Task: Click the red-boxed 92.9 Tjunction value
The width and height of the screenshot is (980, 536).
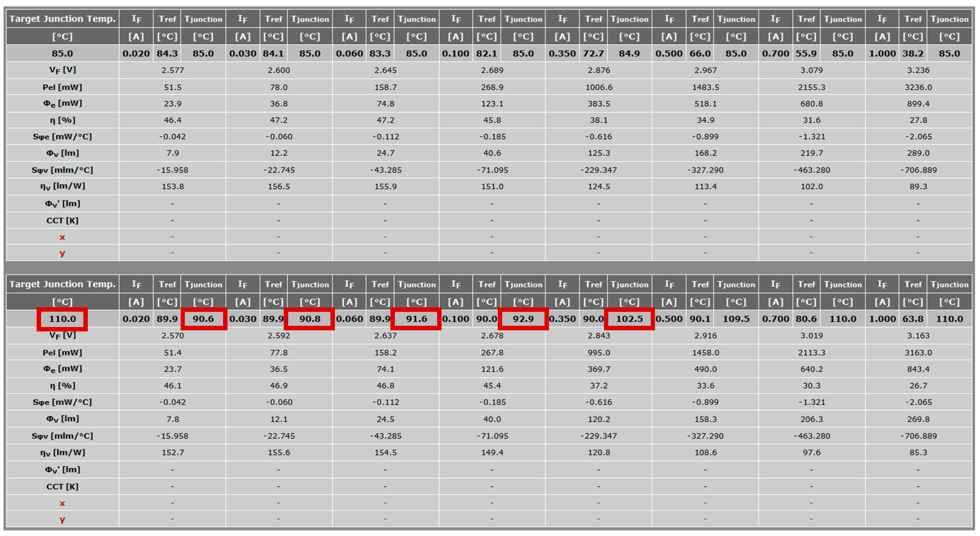Action: pyautogui.click(x=523, y=319)
